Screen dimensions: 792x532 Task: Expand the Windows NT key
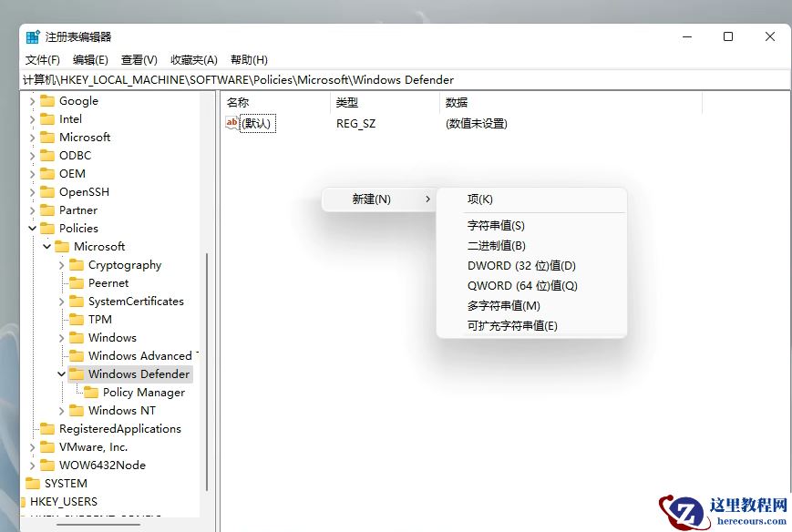coord(62,410)
